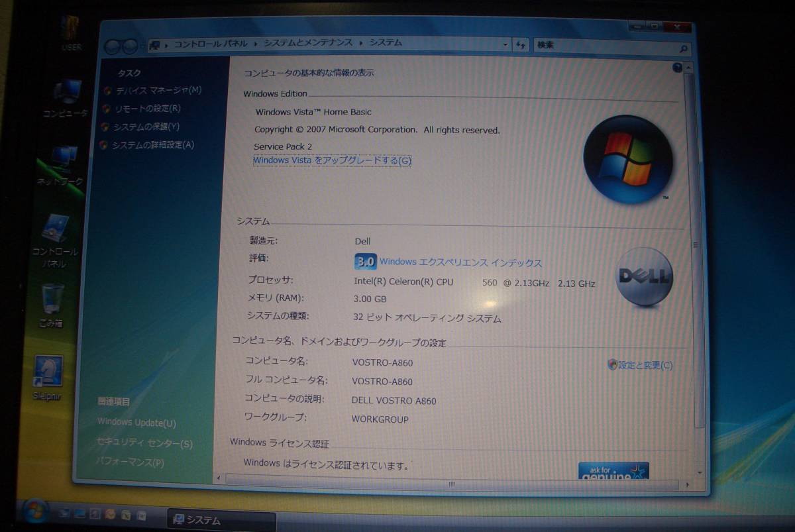
Task: Open Windows エクスペリエンス インデックス link
Action: 460,263
